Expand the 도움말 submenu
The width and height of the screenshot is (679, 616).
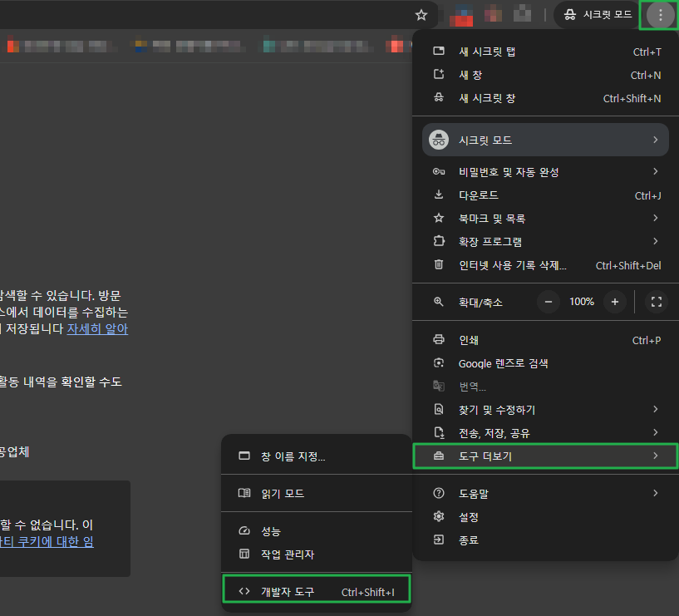(544, 493)
